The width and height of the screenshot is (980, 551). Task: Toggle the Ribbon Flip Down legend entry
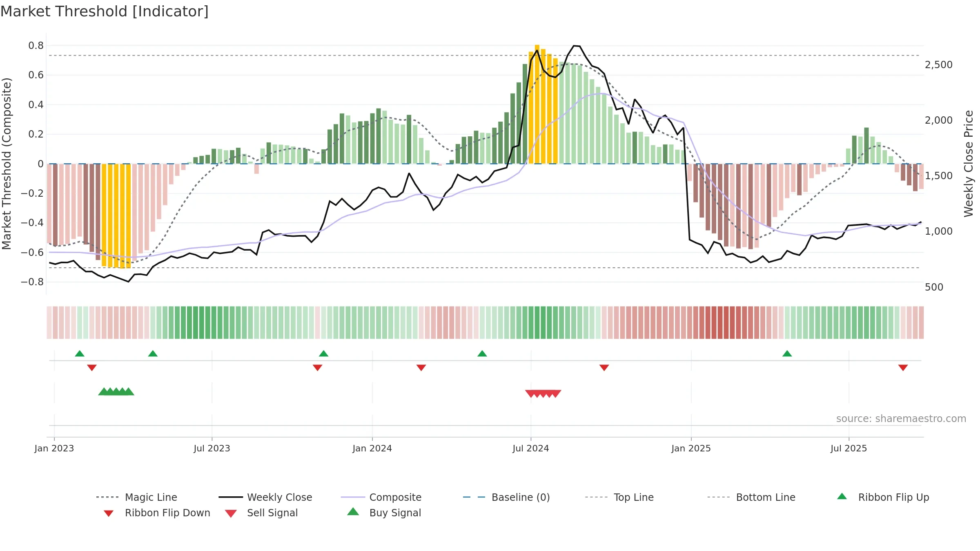click(157, 513)
